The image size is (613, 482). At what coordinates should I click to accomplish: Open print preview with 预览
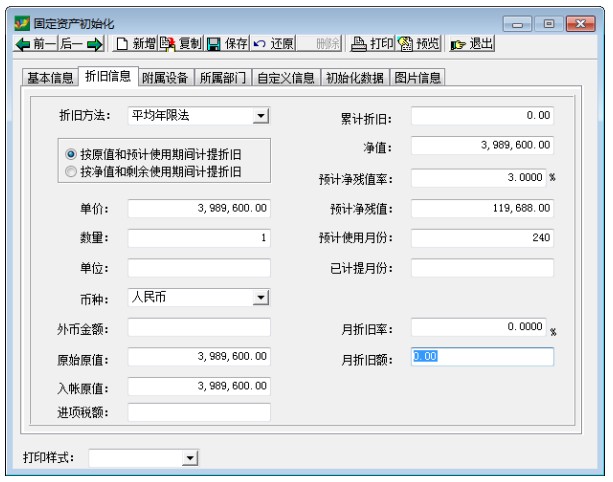419,43
